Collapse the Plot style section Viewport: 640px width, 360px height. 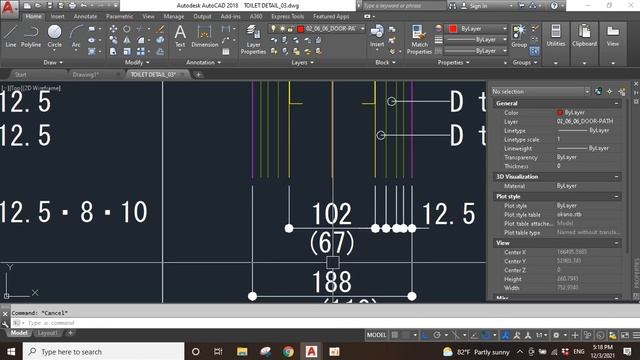[x=616, y=197]
